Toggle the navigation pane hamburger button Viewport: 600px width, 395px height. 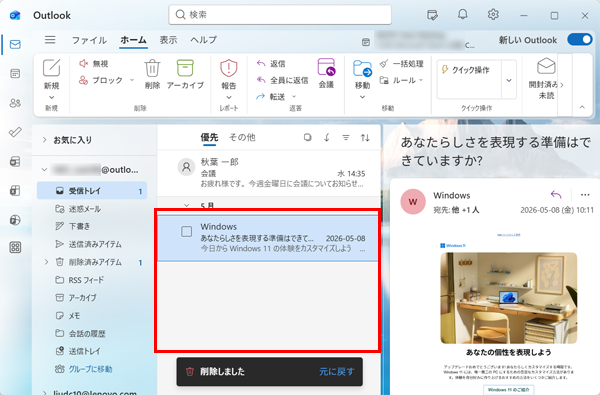tap(50, 40)
